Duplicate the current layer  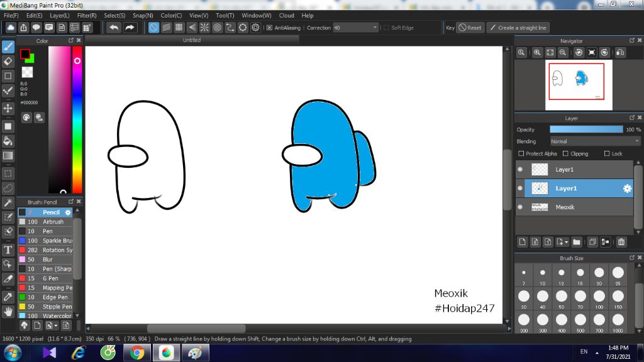click(592, 242)
